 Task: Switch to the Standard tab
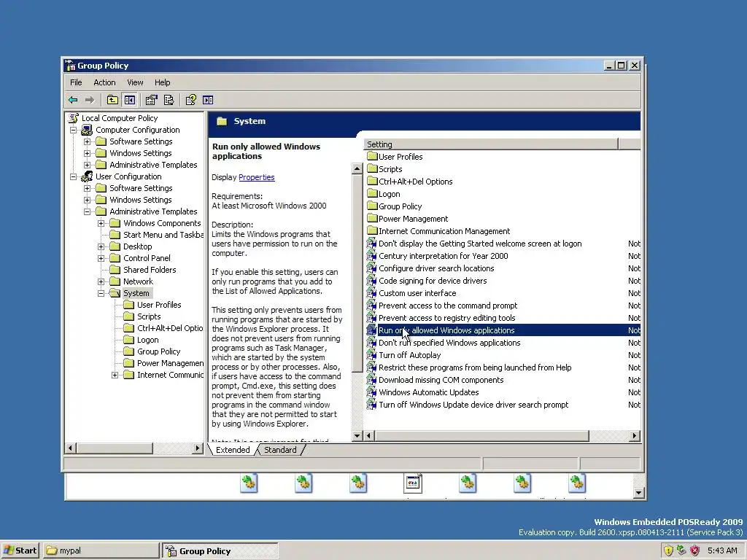[x=280, y=449]
